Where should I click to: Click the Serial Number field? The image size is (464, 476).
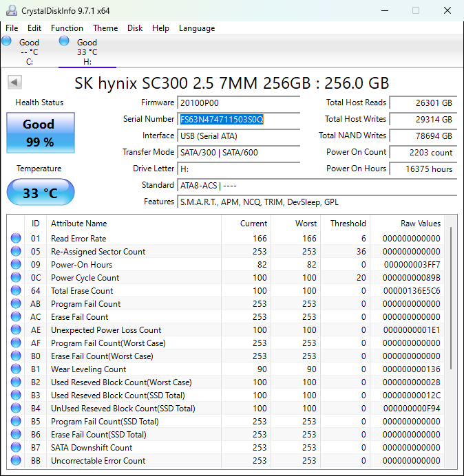pyautogui.click(x=238, y=119)
